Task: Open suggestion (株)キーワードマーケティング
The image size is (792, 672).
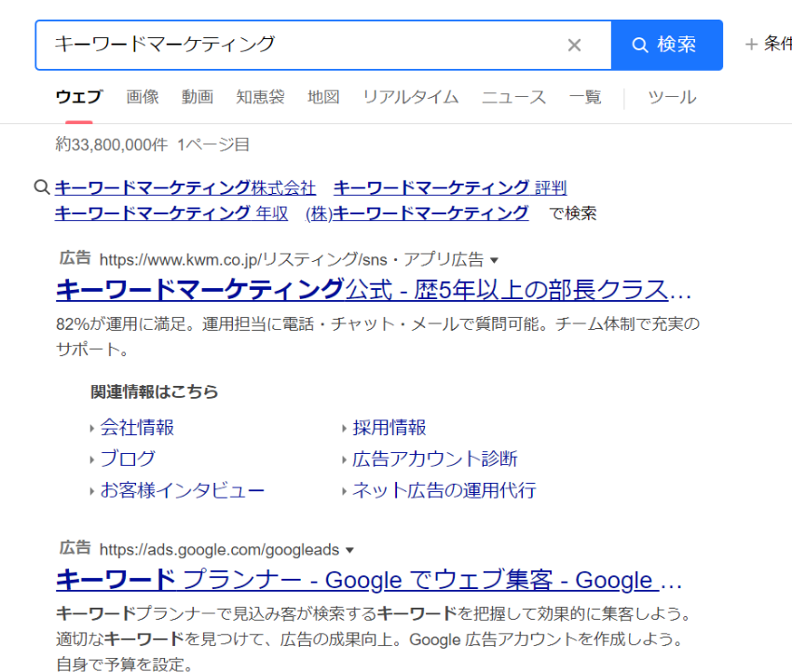Action: 417,213
